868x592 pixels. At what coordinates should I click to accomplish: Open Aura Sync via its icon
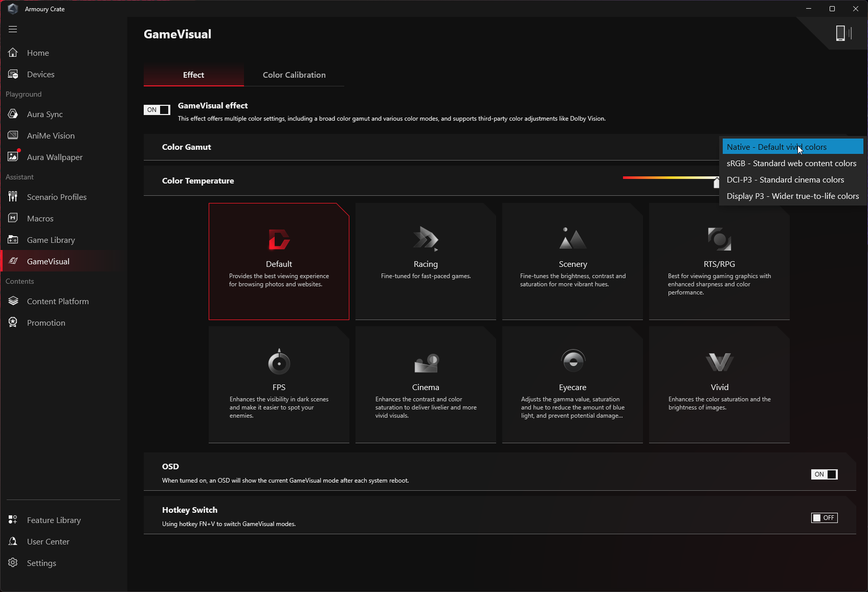pyautogui.click(x=13, y=114)
